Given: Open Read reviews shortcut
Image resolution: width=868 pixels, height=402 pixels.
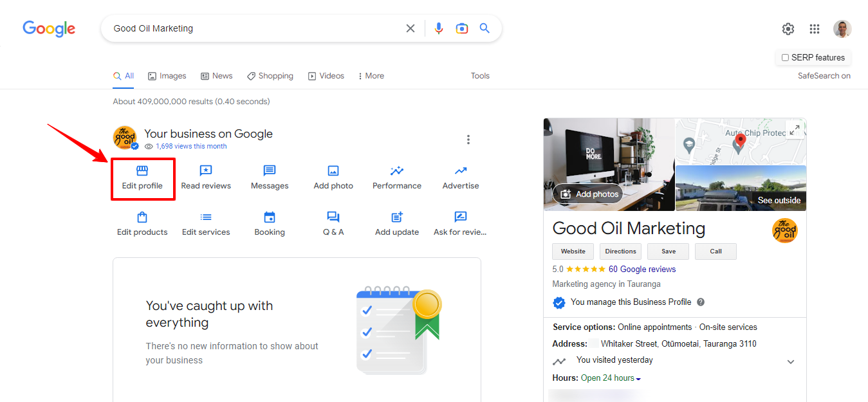Looking at the screenshot, I should (x=206, y=178).
